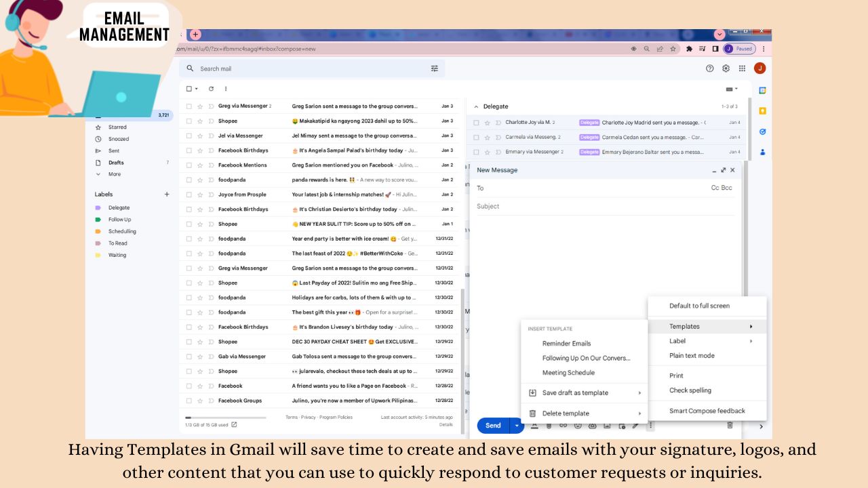Click the insert link icon in compose

coord(563,426)
